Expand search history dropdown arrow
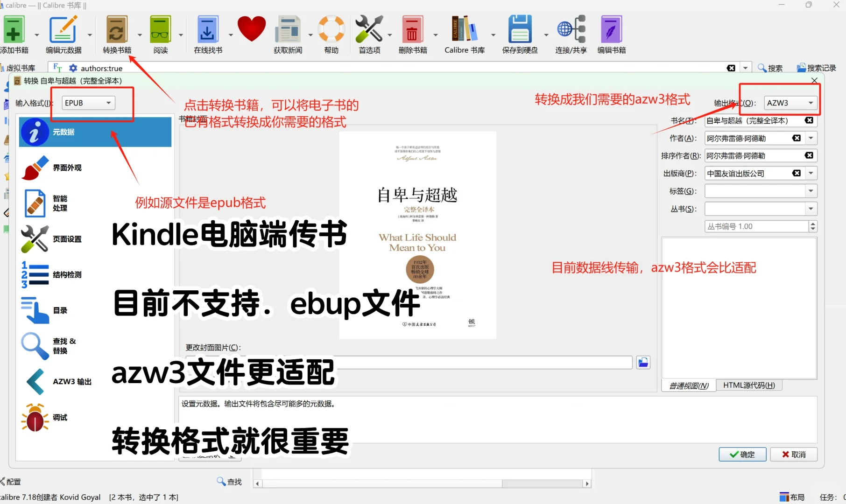 745,68
